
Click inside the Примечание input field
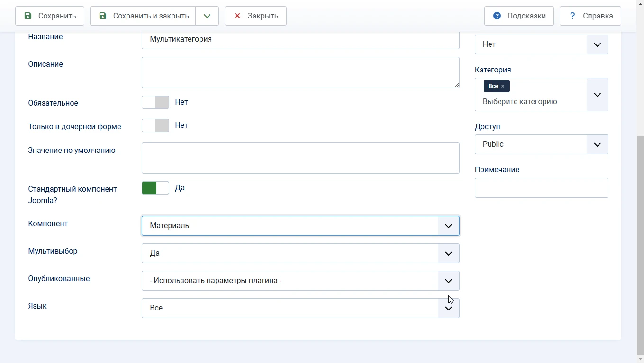click(541, 188)
